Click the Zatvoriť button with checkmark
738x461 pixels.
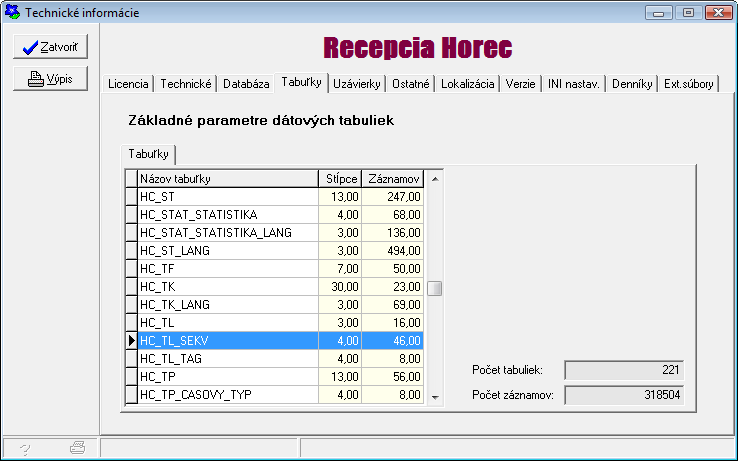tap(50, 47)
